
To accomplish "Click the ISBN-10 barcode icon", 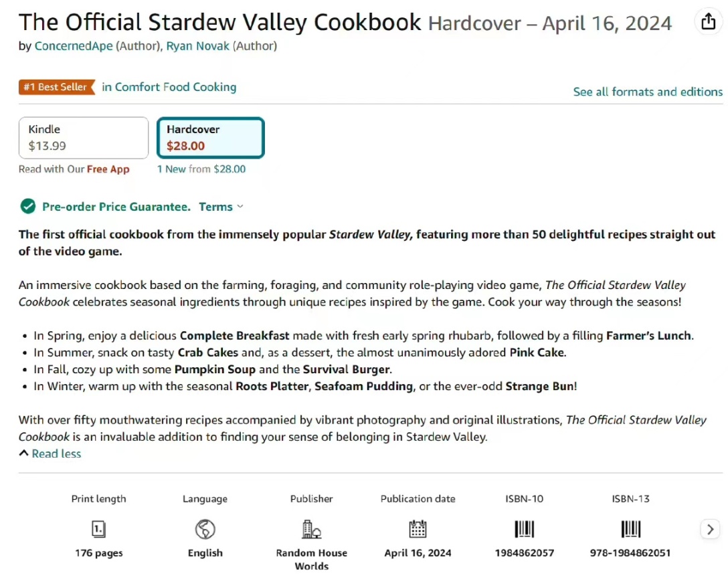I will click(524, 528).
